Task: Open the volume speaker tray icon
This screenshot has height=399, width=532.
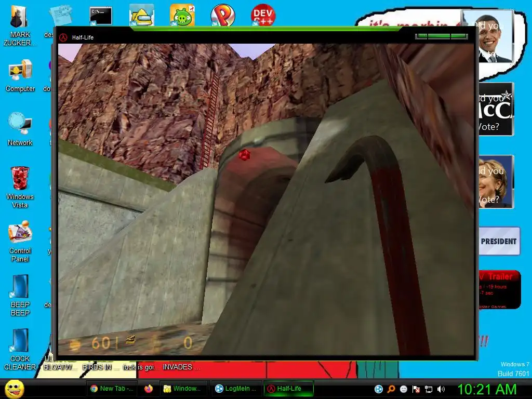Action: point(441,389)
